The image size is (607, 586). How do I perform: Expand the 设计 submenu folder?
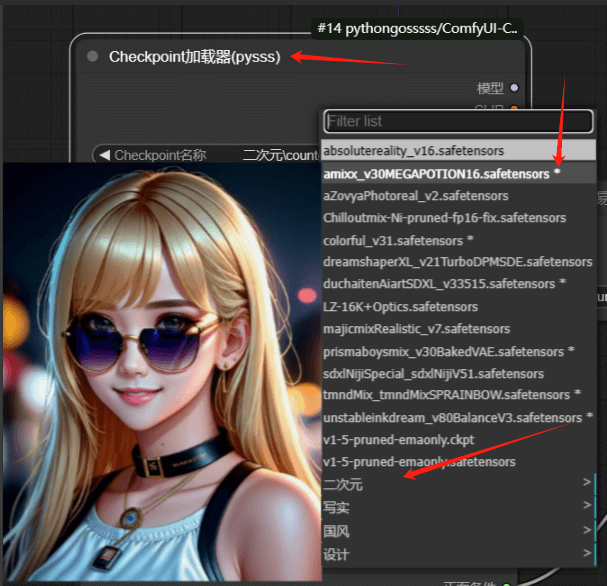(458, 555)
